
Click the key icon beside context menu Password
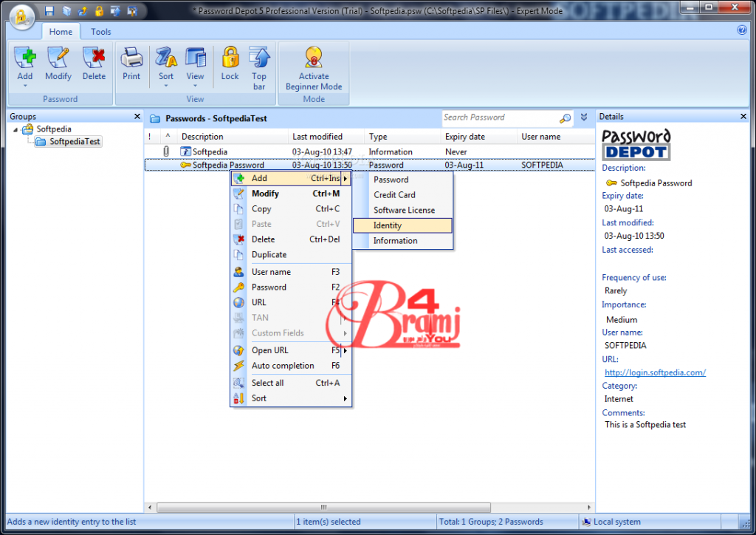point(238,287)
